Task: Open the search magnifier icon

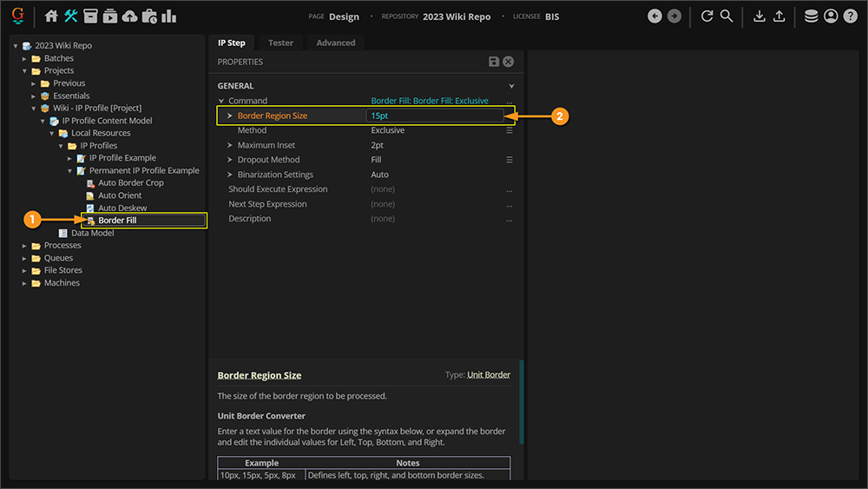Action: click(x=727, y=17)
